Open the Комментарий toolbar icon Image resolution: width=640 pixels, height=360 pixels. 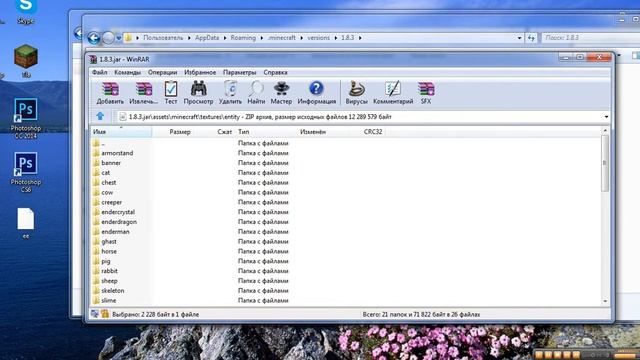[x=393, y=93]
